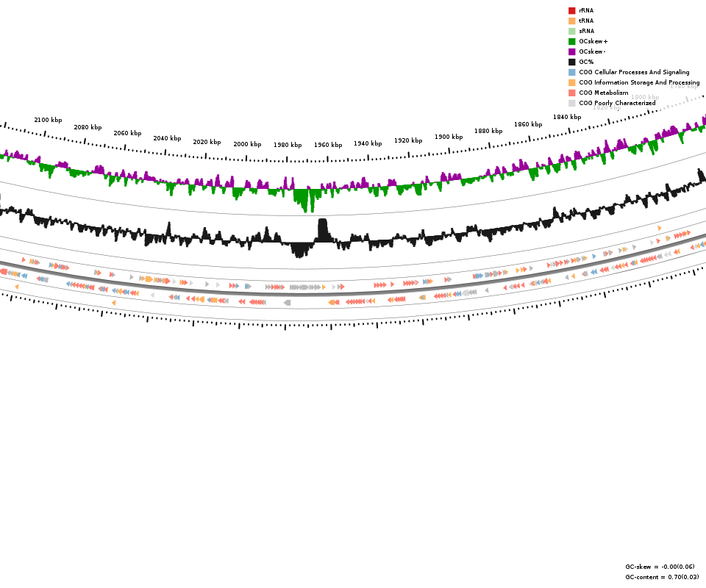The image size is (706, 588).
Task: Select the "GCskew+" legend text
Action: 593,41
